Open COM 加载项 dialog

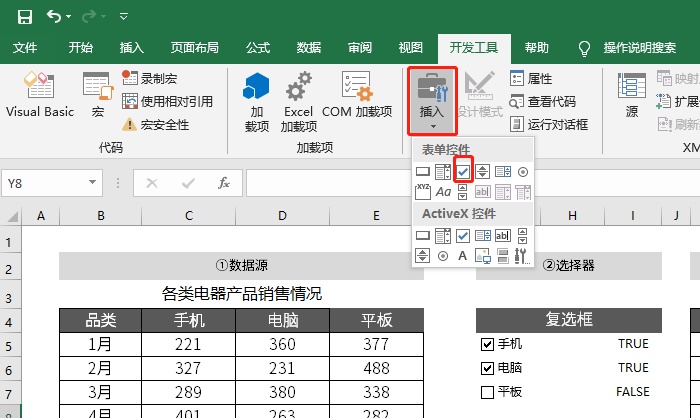point(357,95)
